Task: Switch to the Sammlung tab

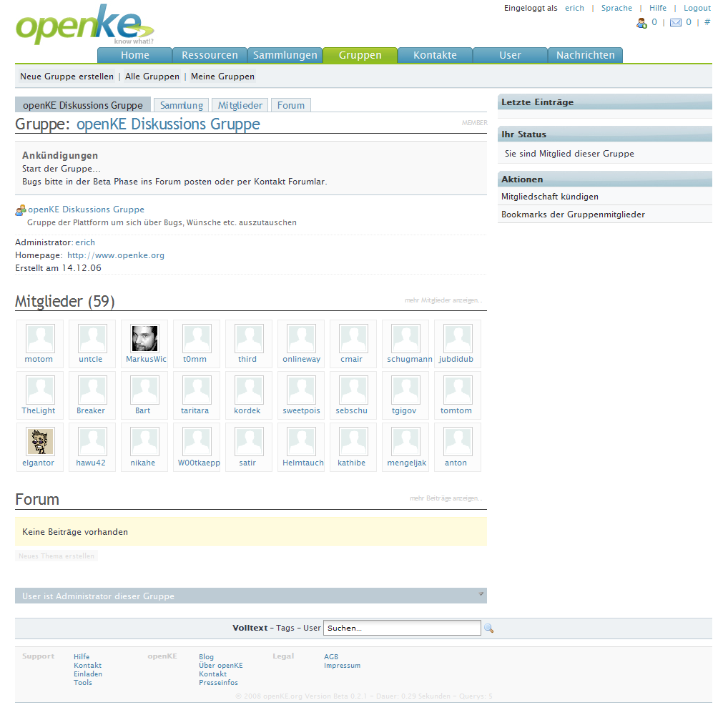Action: (x=181, y=104)
